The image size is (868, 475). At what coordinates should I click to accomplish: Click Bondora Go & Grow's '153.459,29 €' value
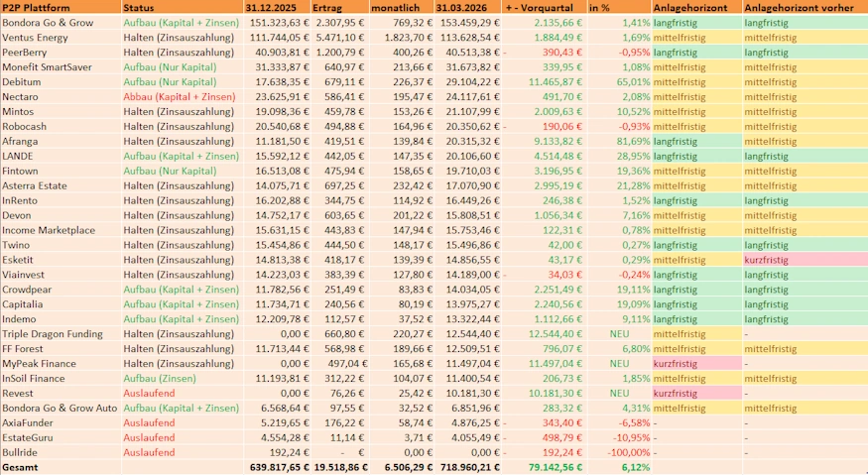(x=470, y=23)
